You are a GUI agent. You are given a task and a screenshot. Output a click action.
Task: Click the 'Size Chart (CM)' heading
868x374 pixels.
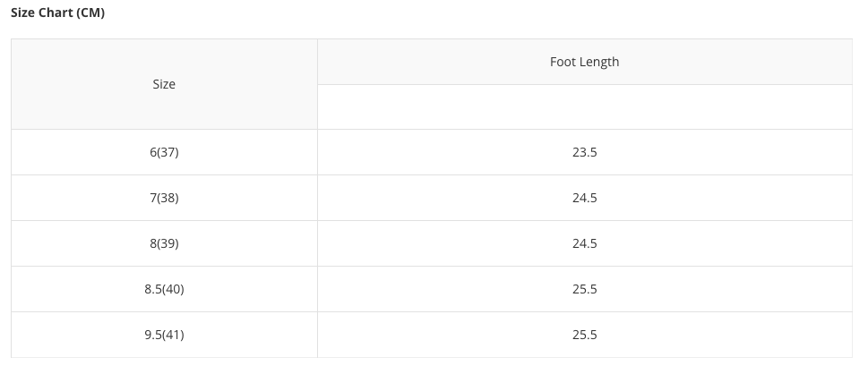[x=57, y=13]
